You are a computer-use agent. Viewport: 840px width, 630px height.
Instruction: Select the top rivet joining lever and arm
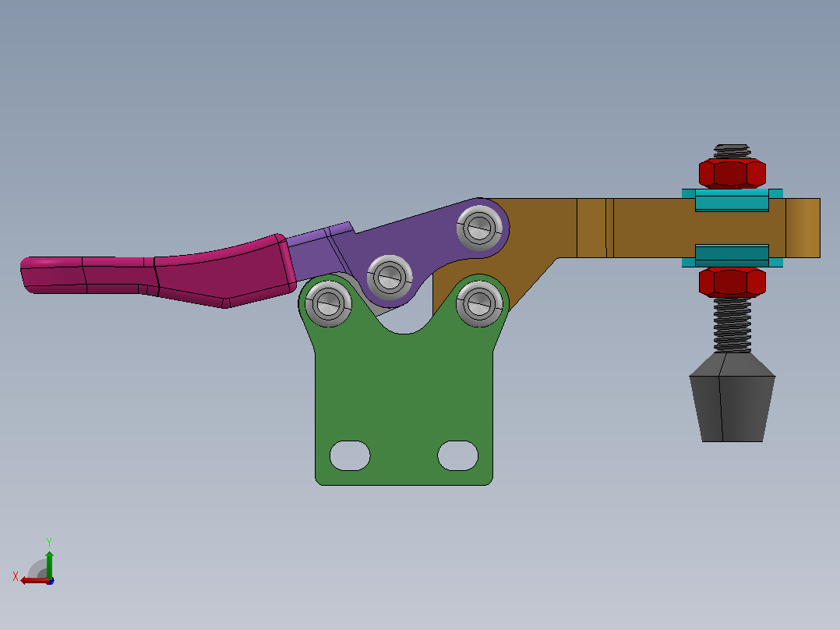coord(479,228)
